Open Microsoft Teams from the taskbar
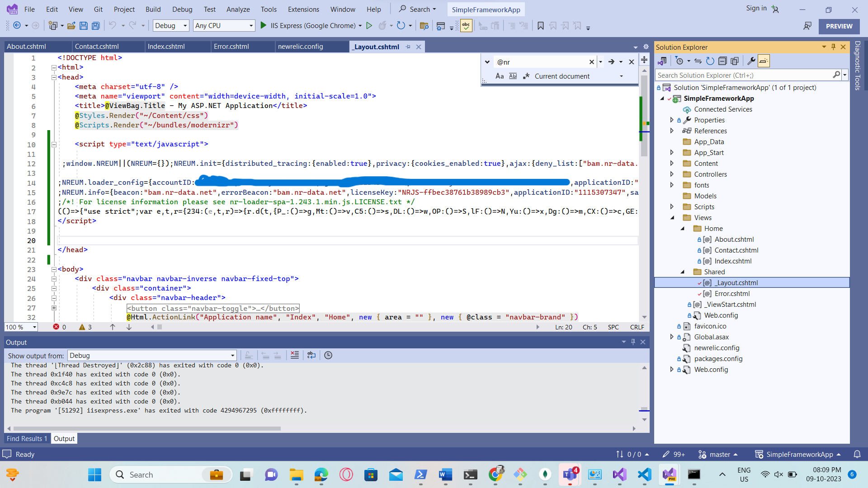The image size is (868, 488). [570, 474]
